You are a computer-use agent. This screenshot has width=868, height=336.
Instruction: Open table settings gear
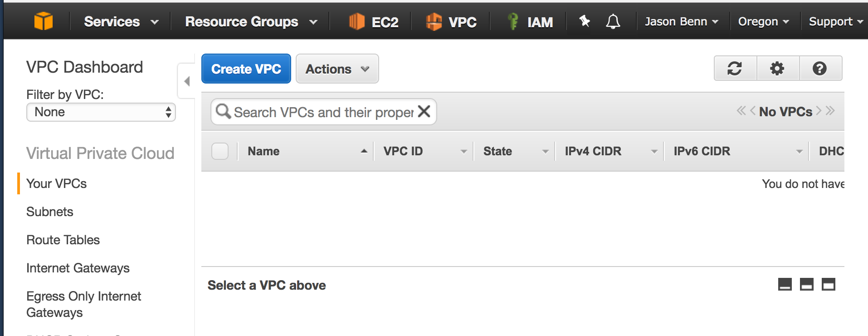click(777, 69)
